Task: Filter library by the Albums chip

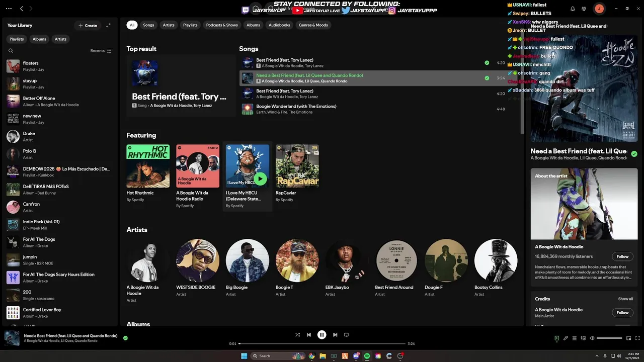Action: tap(39, 39)
